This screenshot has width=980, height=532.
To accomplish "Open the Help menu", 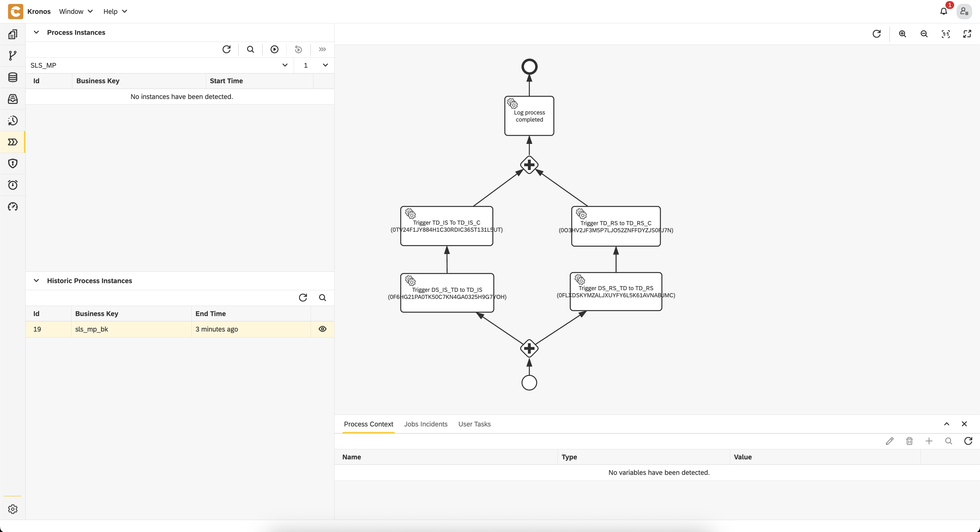I will click(x=115, y=11).
